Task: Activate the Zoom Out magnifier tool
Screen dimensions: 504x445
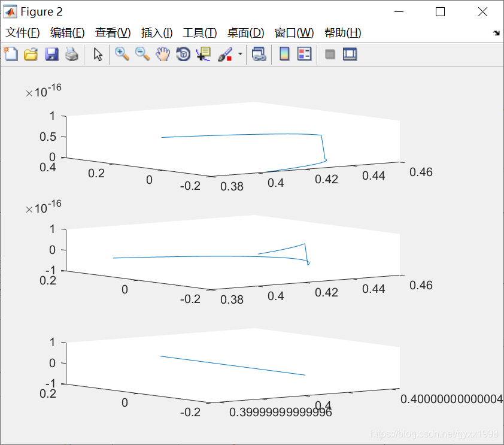Action: point(142,54)
